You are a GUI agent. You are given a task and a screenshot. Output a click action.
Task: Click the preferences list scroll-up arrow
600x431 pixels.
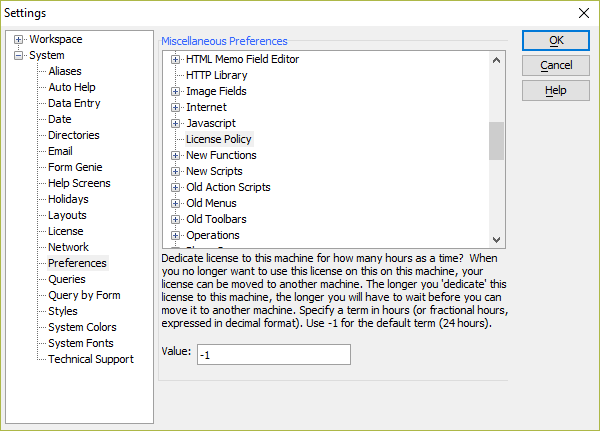click(x=496, y=60)
